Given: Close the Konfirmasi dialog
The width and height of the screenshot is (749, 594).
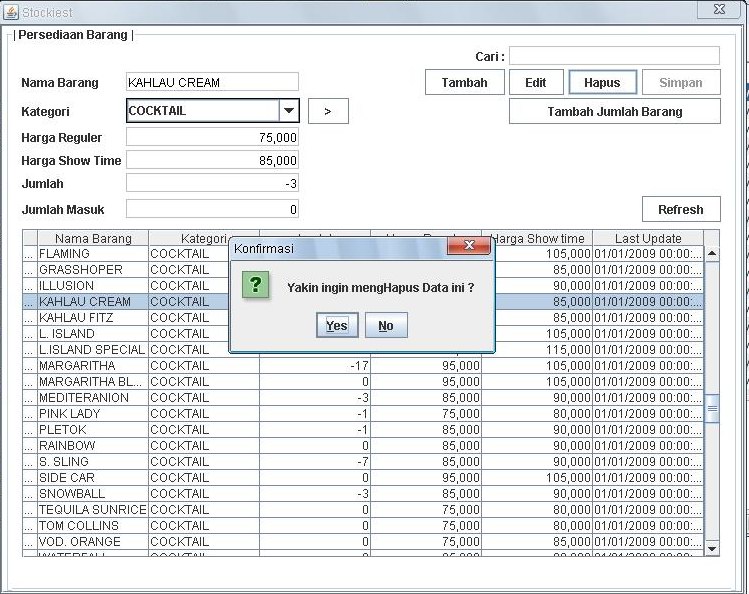Looking at the screenshot, I should pyautogui.click(x=469, y=245).
